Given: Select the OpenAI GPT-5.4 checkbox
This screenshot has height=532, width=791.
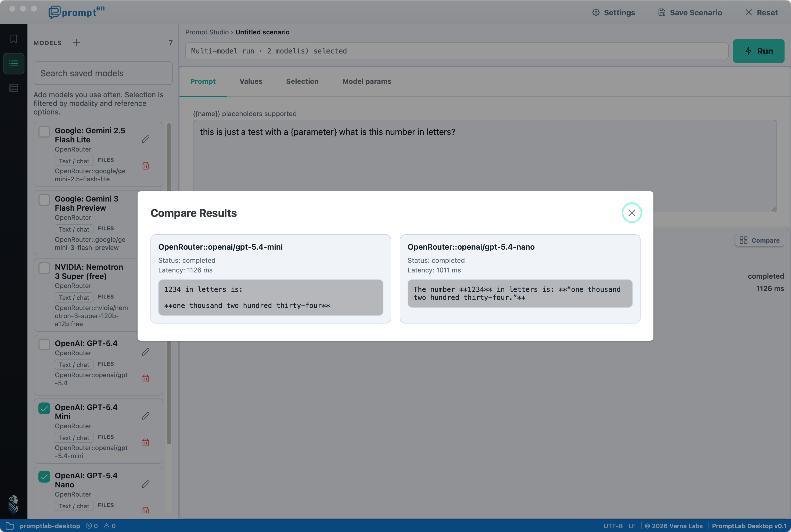Looking at the screenshot, I should pyautogui.click(x=44, y=344).
